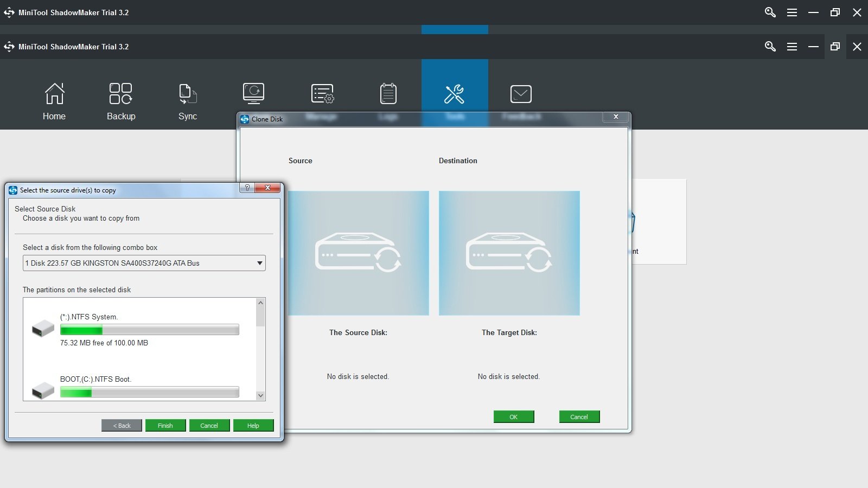The image size is (868, 488).
Task: Click the Destination disk placeholder image
Action: (x=509, y=253)
